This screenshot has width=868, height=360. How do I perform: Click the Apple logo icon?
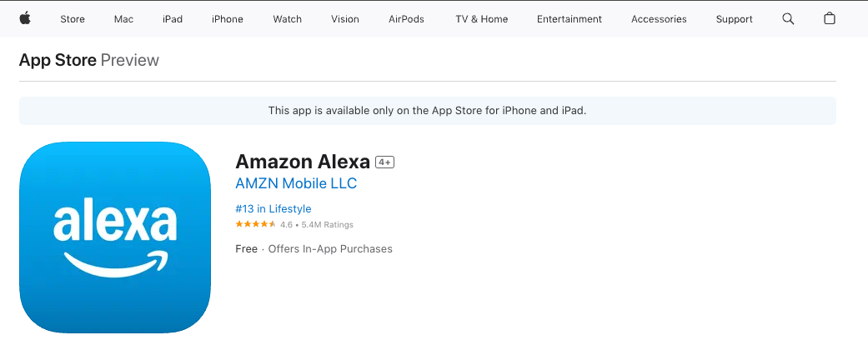coord(24,18)
